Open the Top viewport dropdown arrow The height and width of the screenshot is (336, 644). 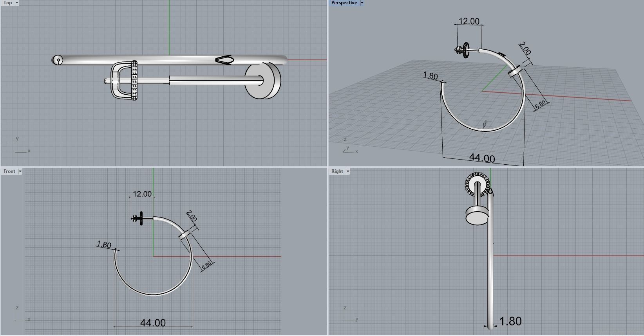17,3
